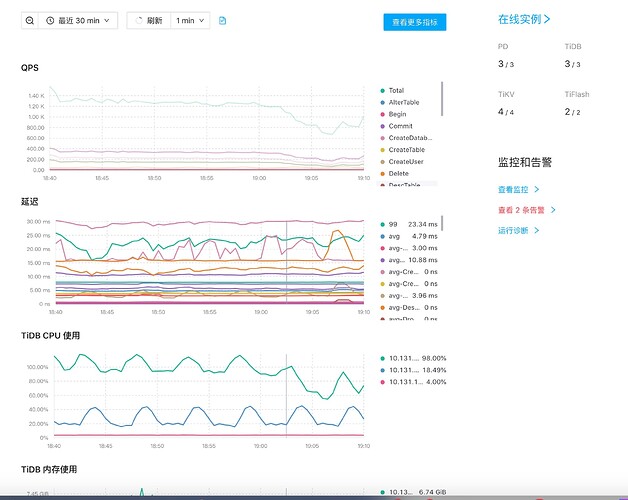
Task: Open the 在线实例 heading link
Action: point(519,18)
